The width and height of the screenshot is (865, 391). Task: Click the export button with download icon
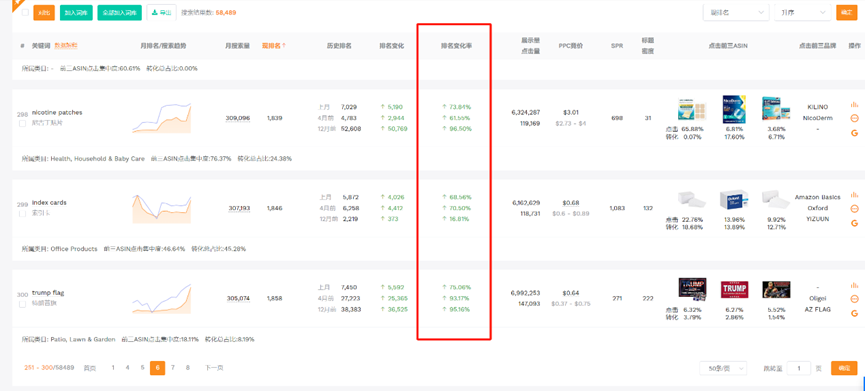161,13
